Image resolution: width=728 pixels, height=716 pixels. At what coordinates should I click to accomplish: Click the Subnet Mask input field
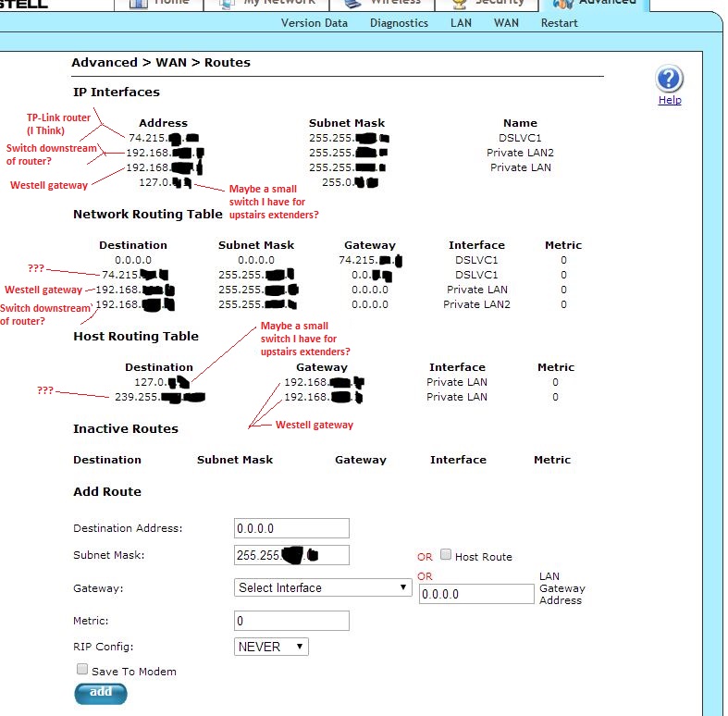291,555
